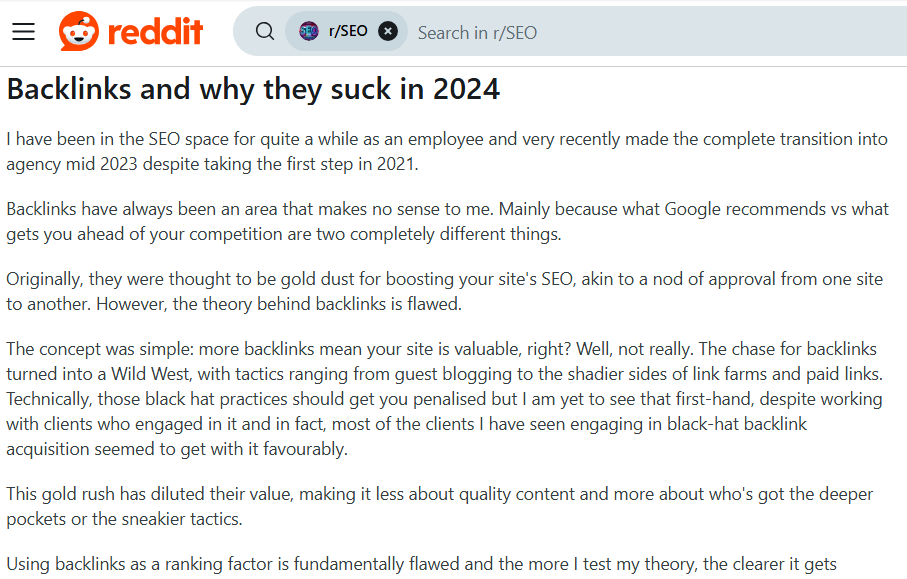Image resolution: width=907 pixels, height=579 pixels.
Task: Click the reddit wordmark to go home
Action: click(155, 31)
